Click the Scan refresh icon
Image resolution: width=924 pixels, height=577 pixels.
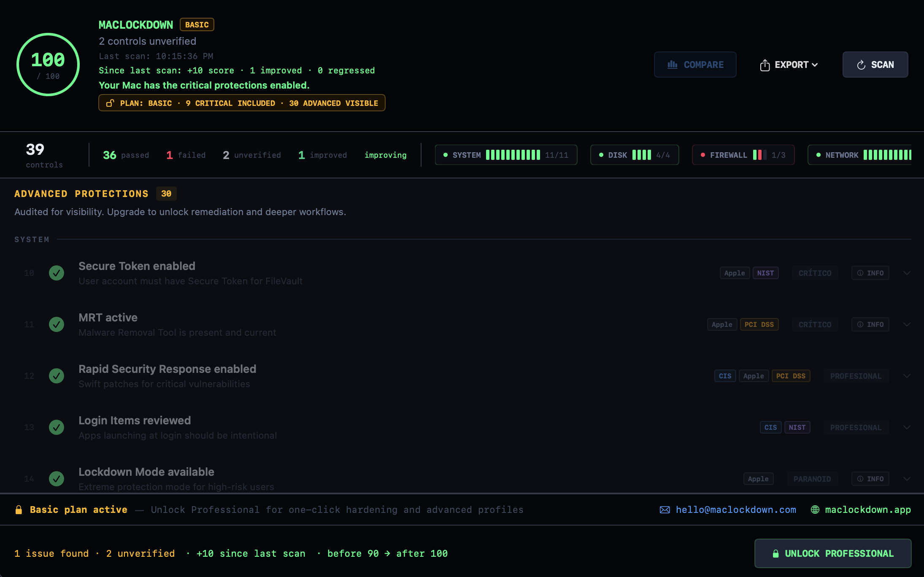click(861, 65)
